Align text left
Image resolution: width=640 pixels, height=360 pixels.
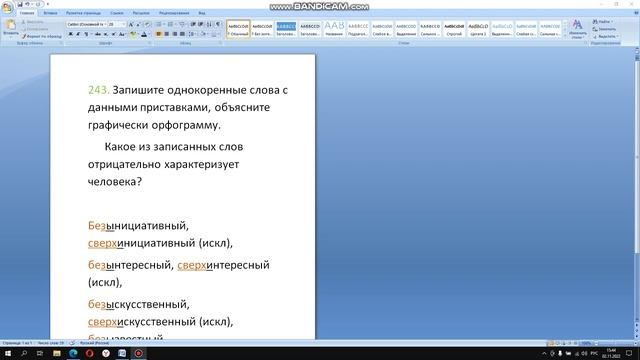coord(158,34)
